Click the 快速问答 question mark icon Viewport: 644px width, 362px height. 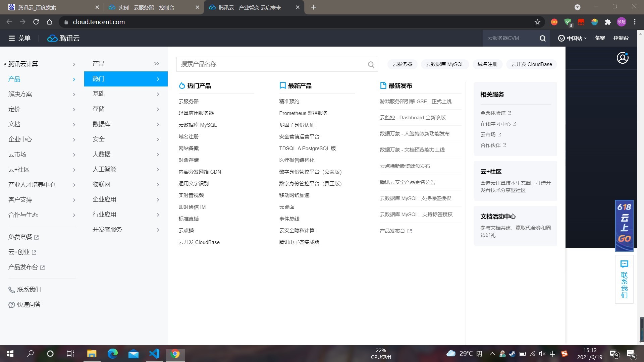(x=11, y=305)
